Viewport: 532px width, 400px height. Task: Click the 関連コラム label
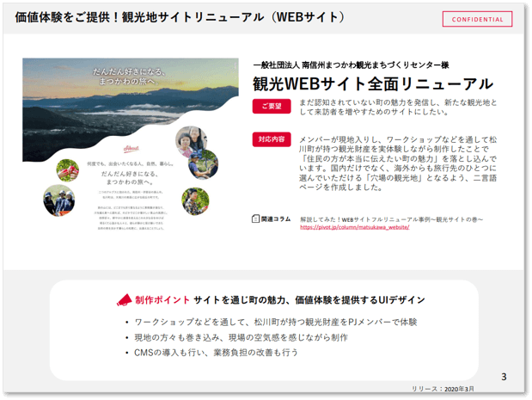tap(276, 219)
